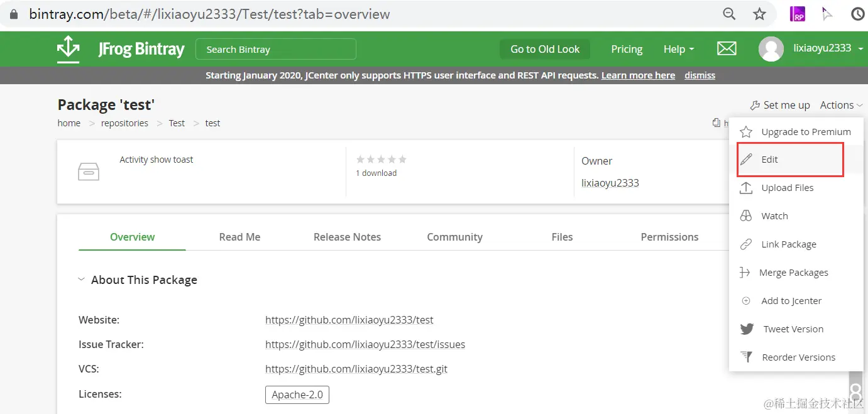Screen dimensions: 868x414
Task: Open the lixiaoyu2333 account dropdown
Action: 827,48
